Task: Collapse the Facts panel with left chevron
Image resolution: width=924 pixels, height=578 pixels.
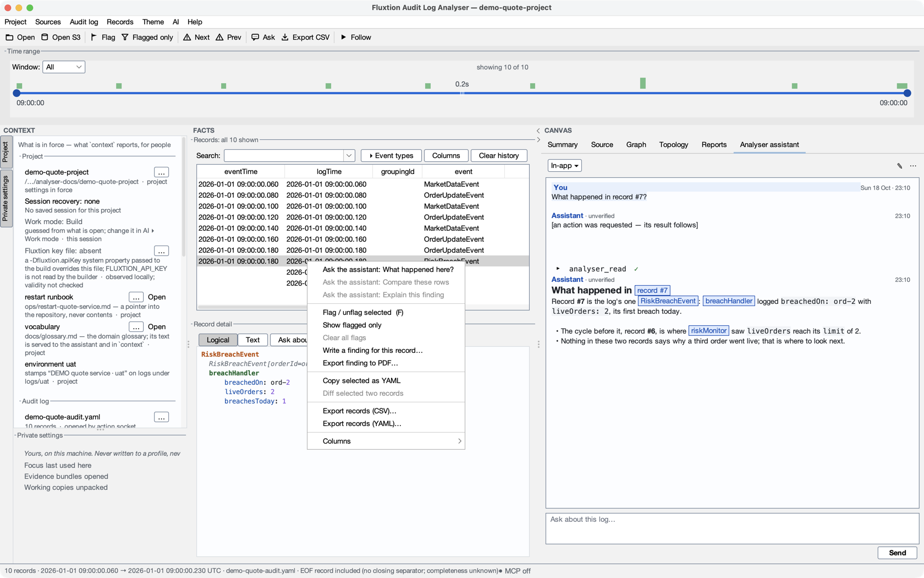Action: pos(538,131)
